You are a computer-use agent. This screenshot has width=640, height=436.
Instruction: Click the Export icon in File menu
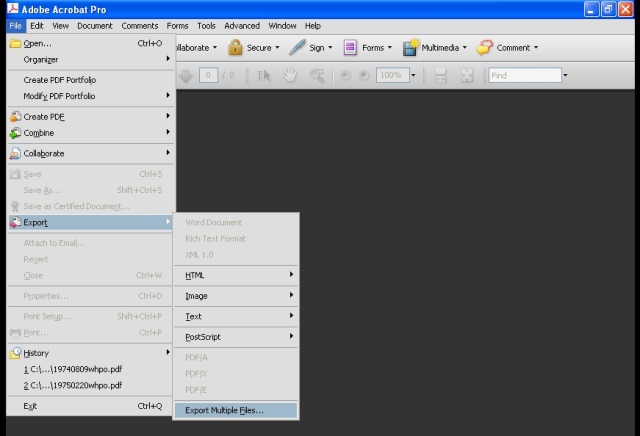tap(15, 222)
